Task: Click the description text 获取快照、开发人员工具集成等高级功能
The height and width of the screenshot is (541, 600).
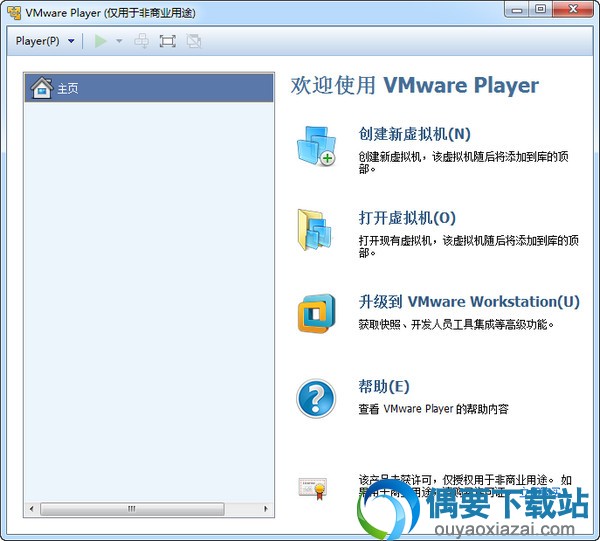Action: [x=456, y=324]
